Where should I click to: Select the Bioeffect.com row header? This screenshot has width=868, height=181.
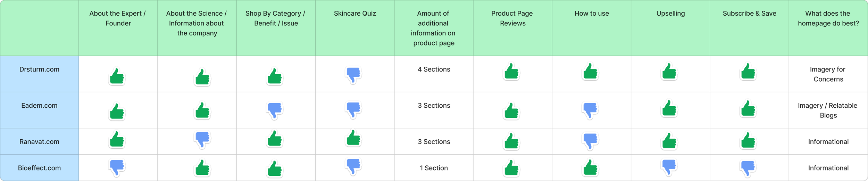(x=40, y=168)
